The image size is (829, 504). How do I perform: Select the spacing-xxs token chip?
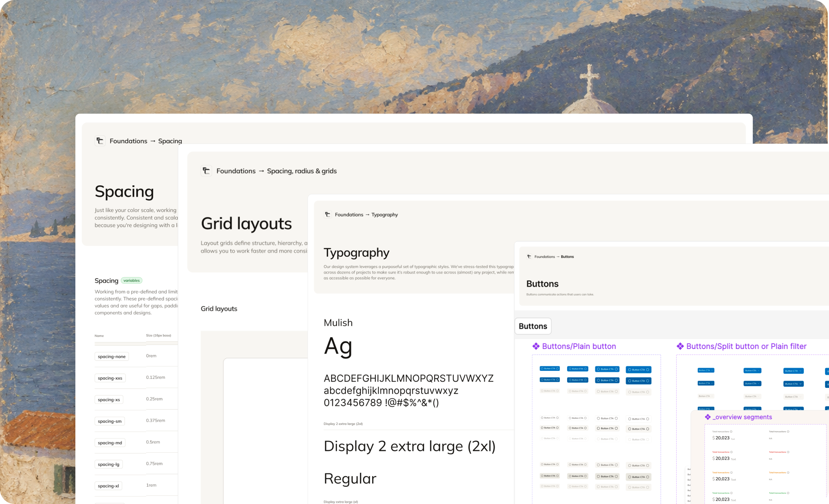click(110, 378)
